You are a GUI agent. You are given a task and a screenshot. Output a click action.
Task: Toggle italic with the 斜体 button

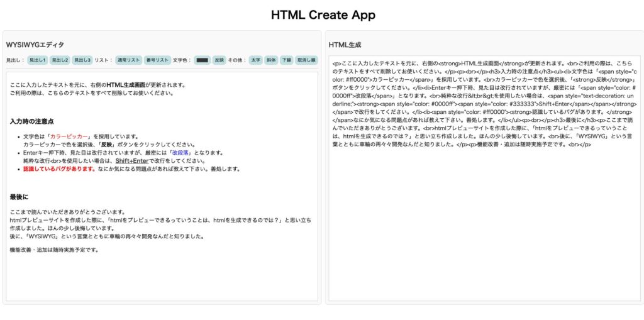(271, 60)
